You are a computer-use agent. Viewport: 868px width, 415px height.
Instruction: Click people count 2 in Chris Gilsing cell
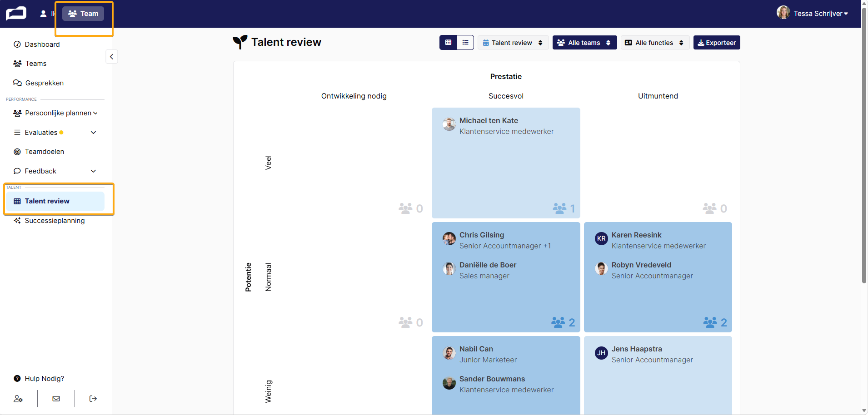[x=563, y=322]
